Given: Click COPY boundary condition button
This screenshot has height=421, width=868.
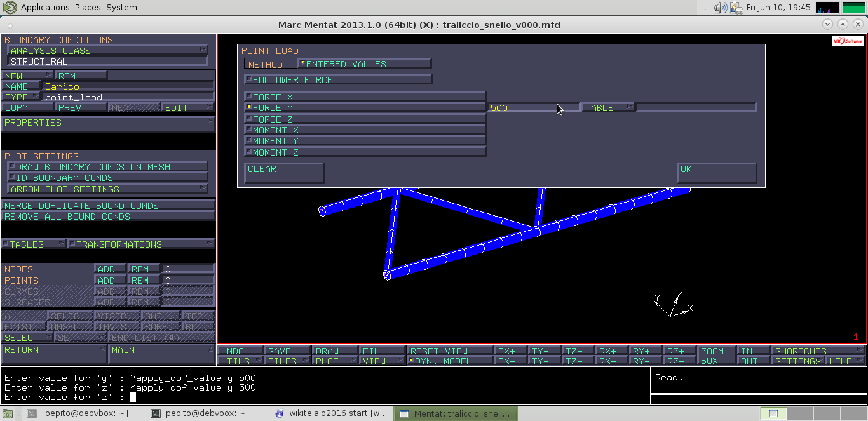Looking at the screenshot, I should tap(27, 107).
